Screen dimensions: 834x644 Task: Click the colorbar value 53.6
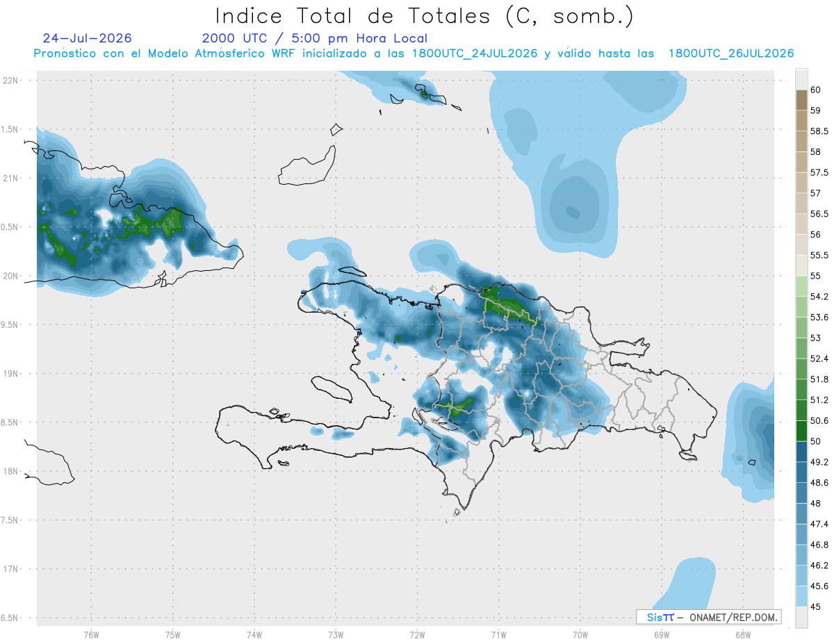pos(819,317)
